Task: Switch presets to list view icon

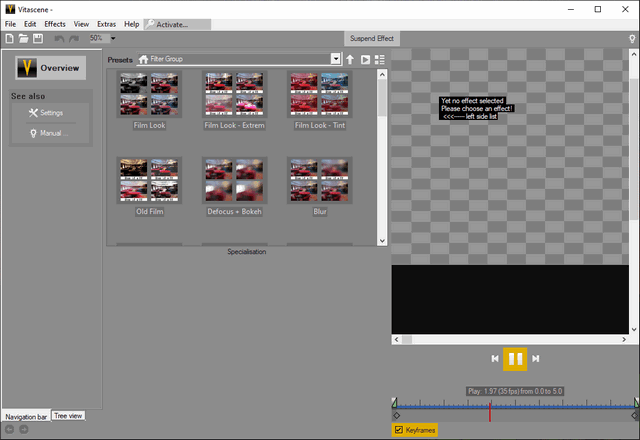Action: pyautogui.click(x=380, y=59)
